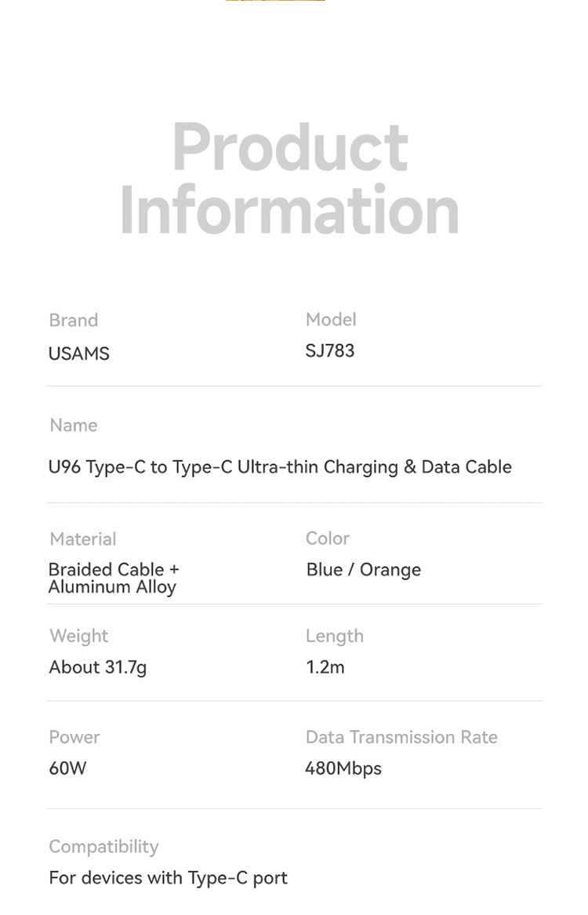Select the Data Transmission Rate label

401,737
